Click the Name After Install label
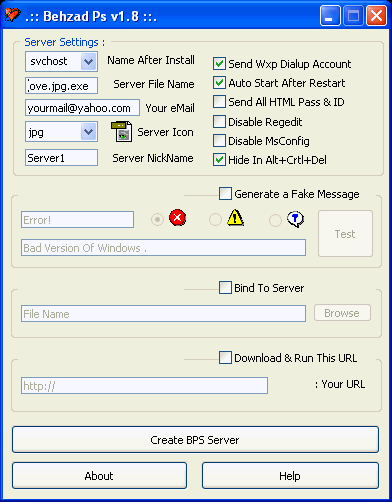The width and height of the screenshot is (392, 502). pyautogui.click(x=151, y=60)
